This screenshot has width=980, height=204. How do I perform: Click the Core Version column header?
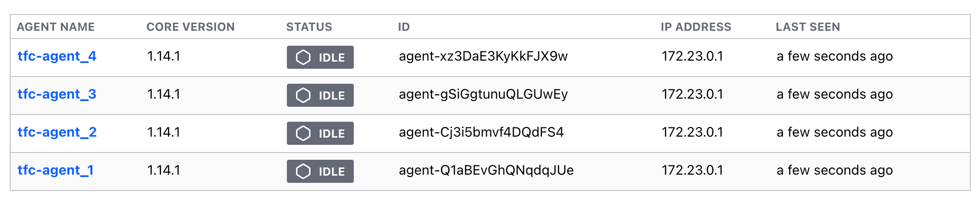pos(191,27)
